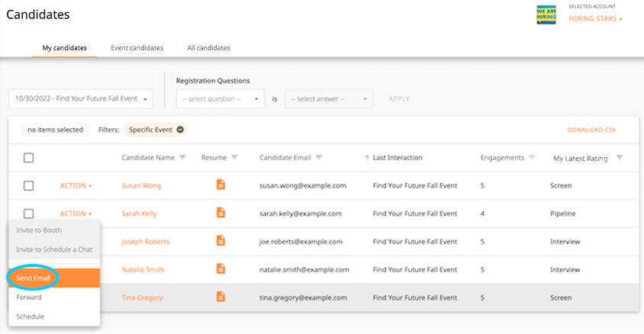Click susan.wong@example.com email cell

[303, 185]
